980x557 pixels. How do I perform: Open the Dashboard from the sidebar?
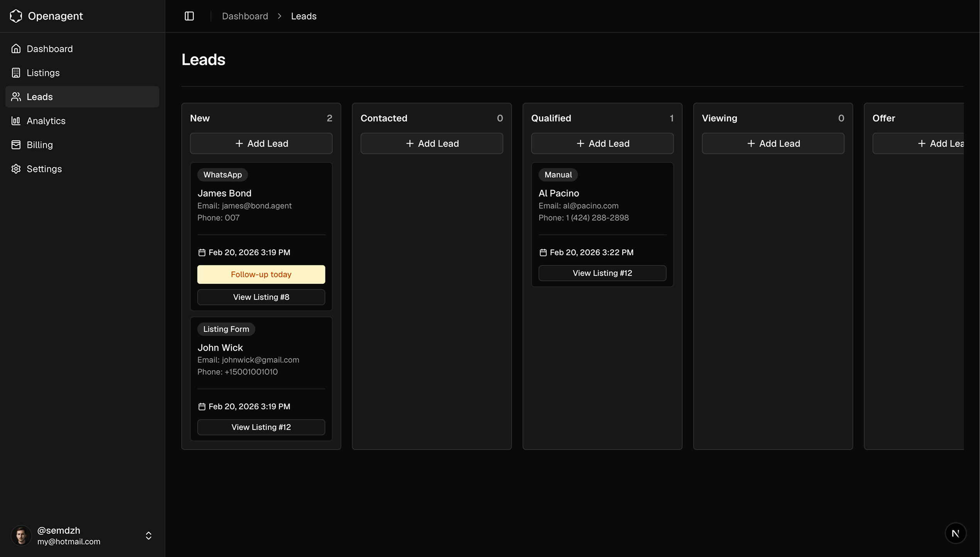[49, 48]
